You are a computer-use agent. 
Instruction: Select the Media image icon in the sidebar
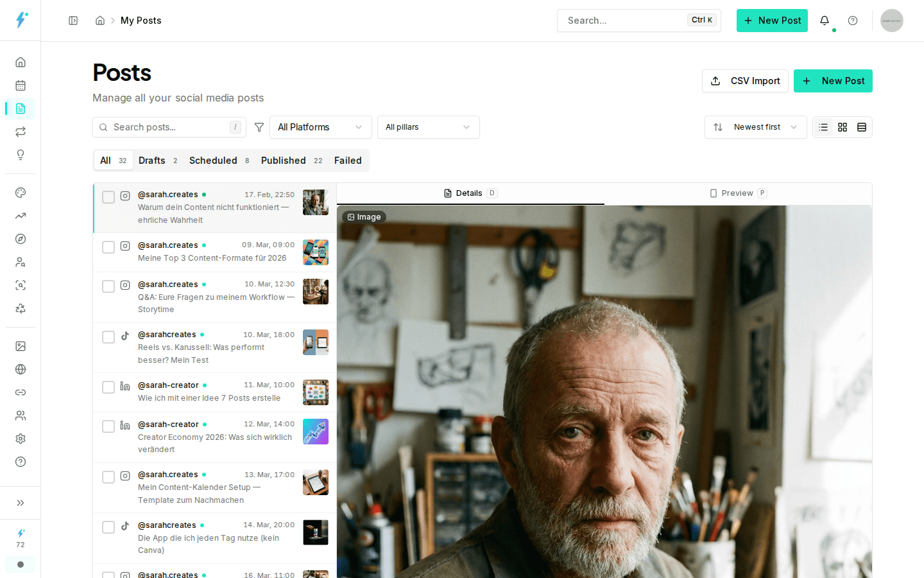[20, 346]
